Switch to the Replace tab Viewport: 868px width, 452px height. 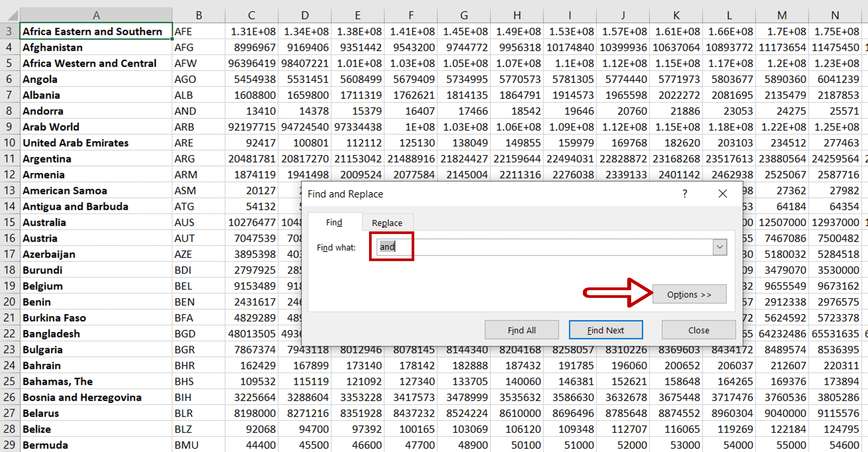pyautogui.click(x=387, y=223)
